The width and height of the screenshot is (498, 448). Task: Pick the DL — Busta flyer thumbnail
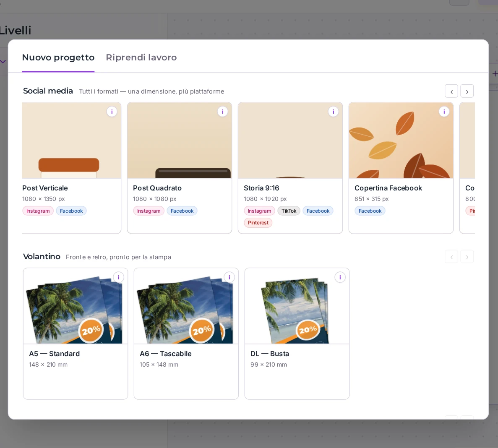click(x=297, y=306)
